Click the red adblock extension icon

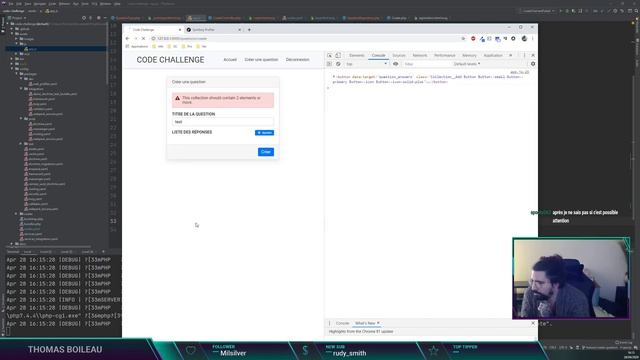click(x=473, y=38)
